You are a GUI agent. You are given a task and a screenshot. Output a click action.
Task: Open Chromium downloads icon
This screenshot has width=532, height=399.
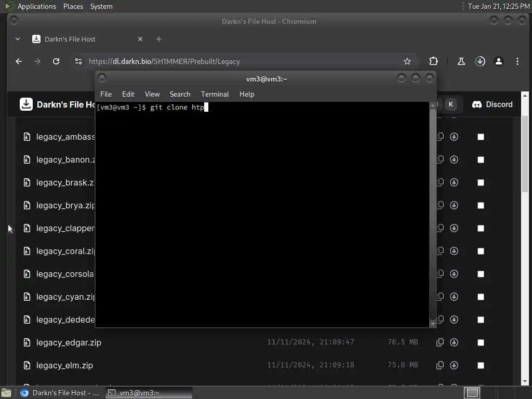pyautogui.click(x=480, y=61)
